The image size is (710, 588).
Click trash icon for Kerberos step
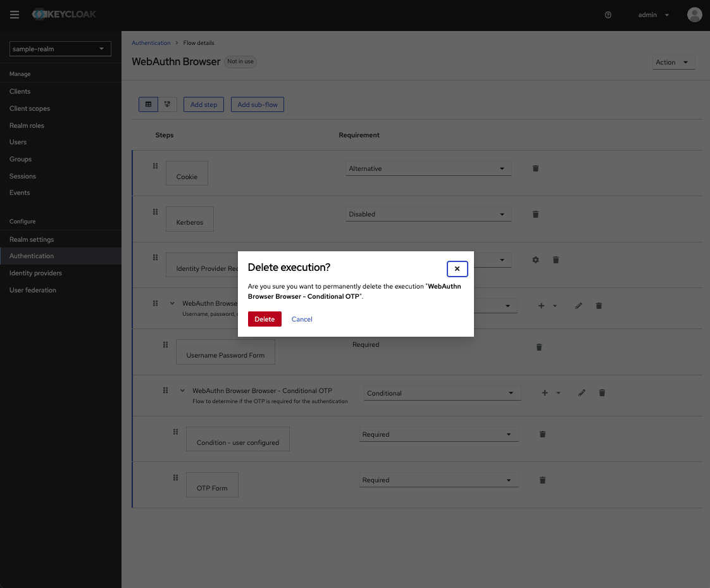tap(535, 214)
